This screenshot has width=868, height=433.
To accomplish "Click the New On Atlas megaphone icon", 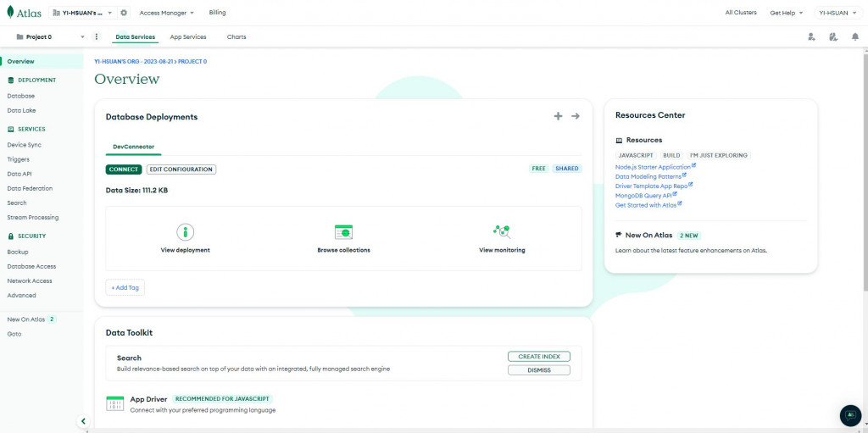I will (619, 235).
